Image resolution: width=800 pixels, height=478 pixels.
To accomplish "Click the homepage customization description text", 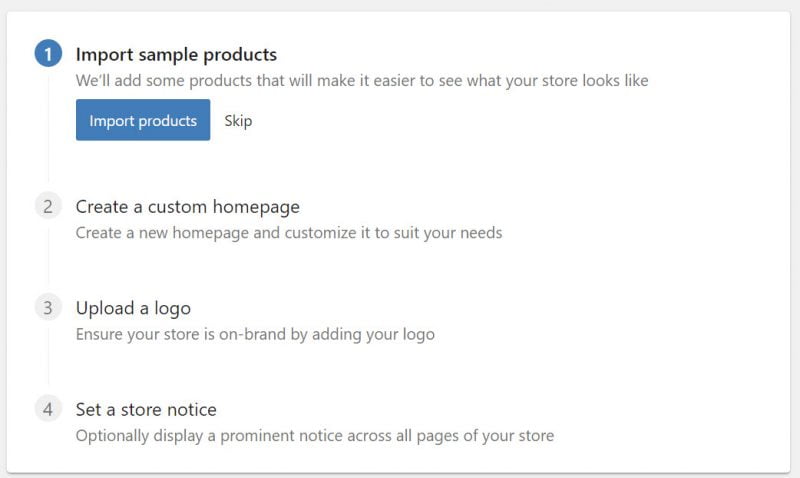I will (289, 233).
